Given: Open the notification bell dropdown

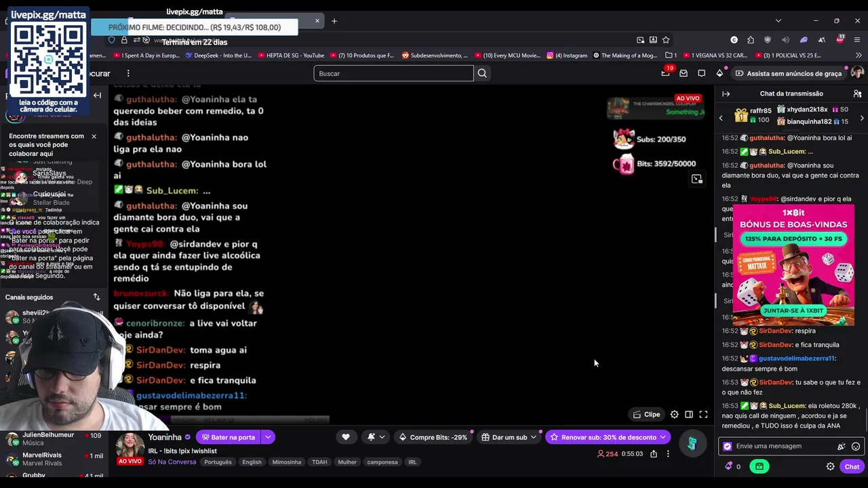Looking at the screenshot, I should (x=376, y=437).
